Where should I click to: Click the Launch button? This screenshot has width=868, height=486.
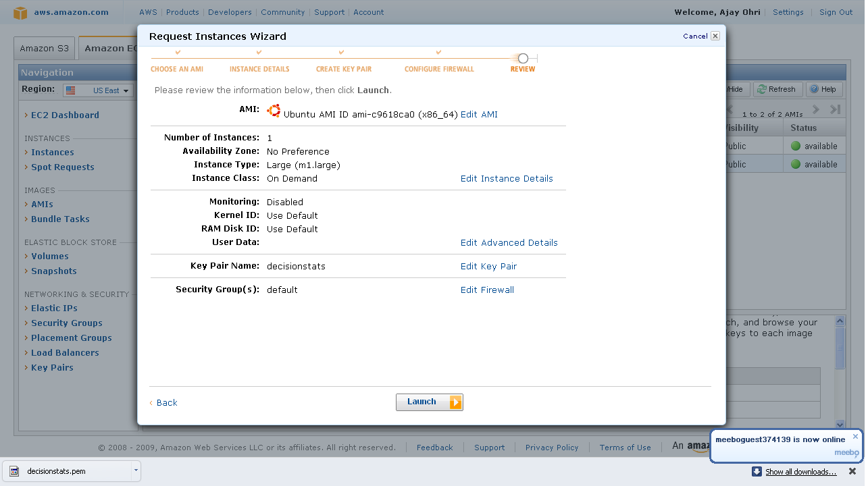429,402
